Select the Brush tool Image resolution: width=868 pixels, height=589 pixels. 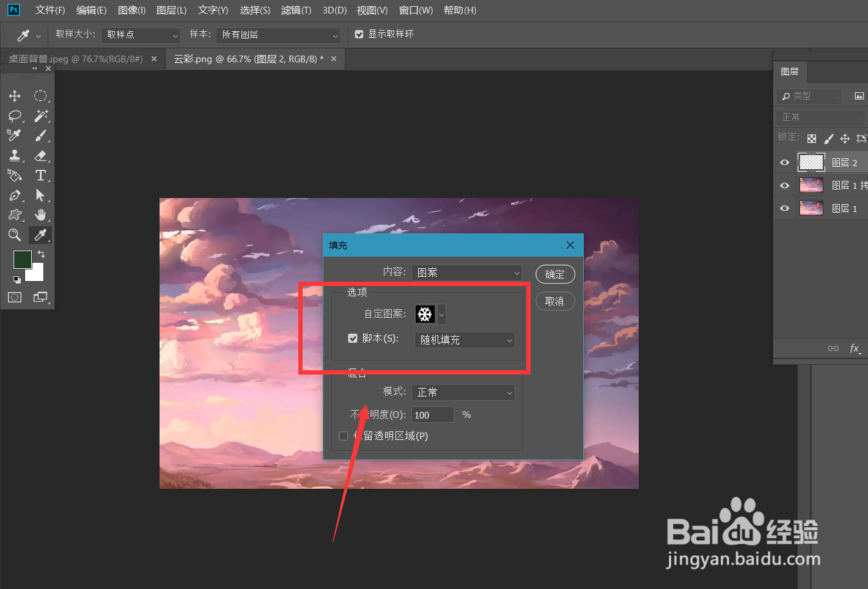click(x=40, y=135)
